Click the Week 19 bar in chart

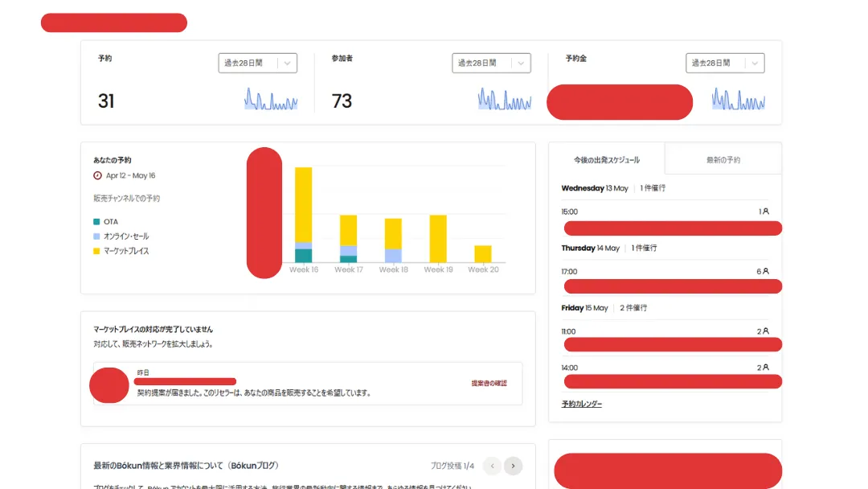pyautogui.click(x=438, y=239)
